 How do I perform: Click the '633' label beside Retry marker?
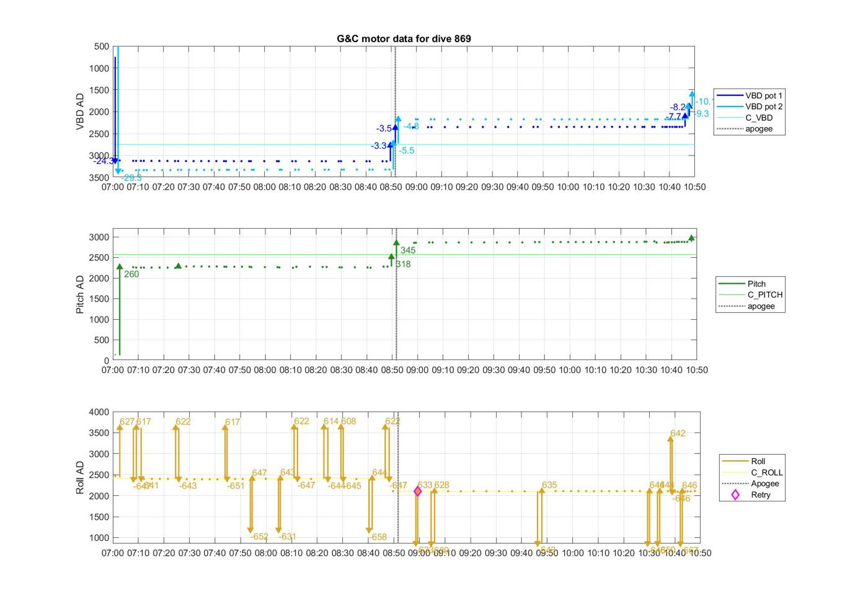425,485
